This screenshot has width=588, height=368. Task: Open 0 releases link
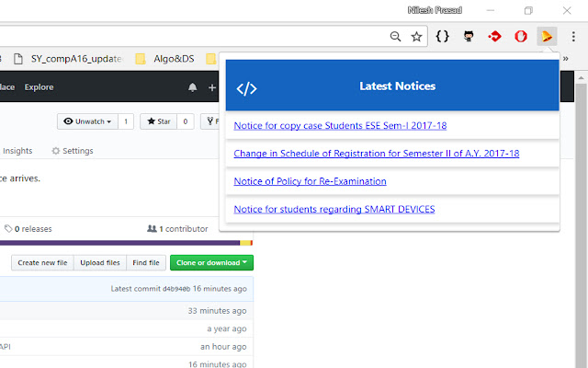pos(28,229)
